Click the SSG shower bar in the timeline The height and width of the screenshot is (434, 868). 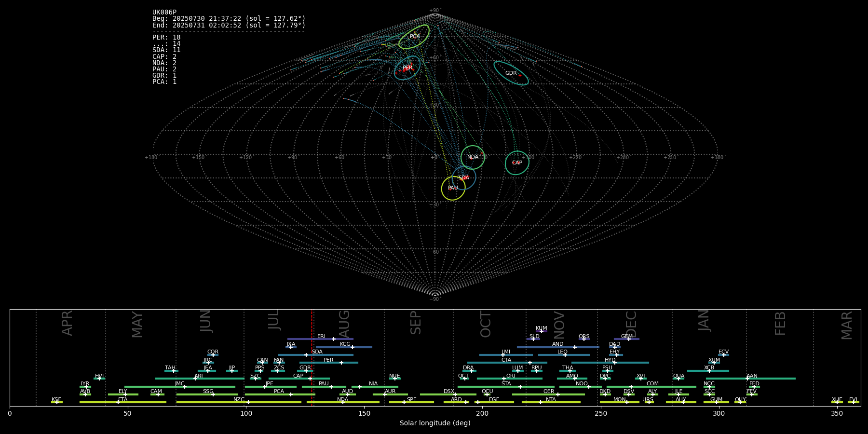[207, 394]
